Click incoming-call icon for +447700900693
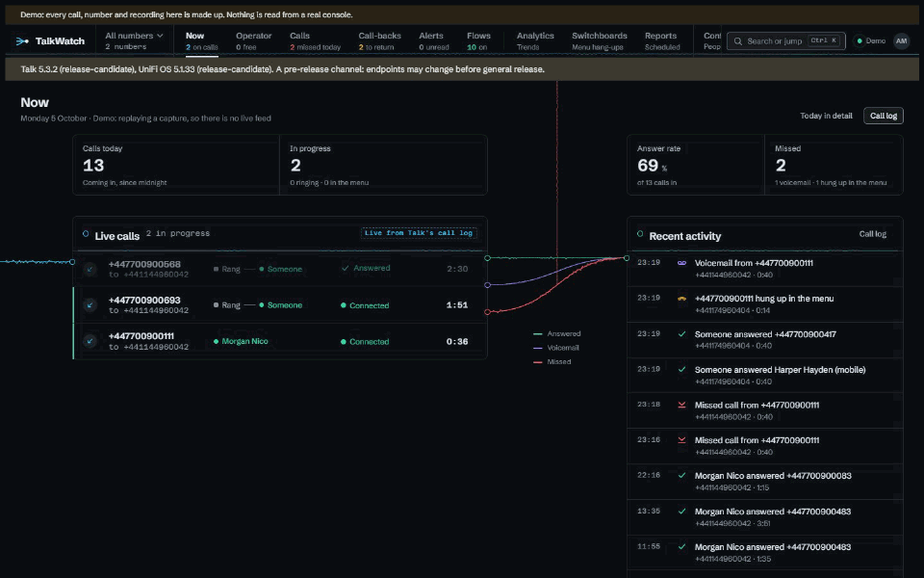This screenshot has height=578, width=924. 90,305
